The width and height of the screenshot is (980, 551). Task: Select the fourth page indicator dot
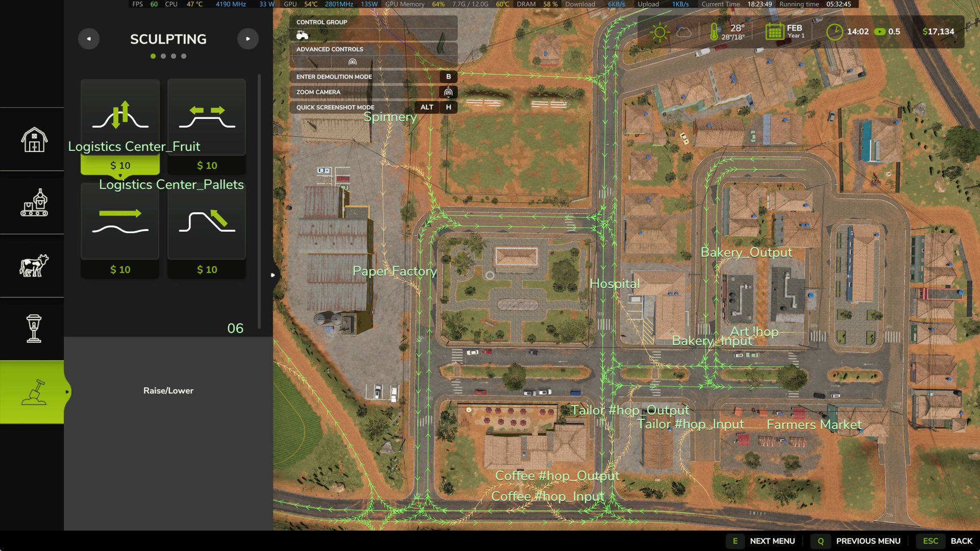pyautogui.click(x=184, y=56)
